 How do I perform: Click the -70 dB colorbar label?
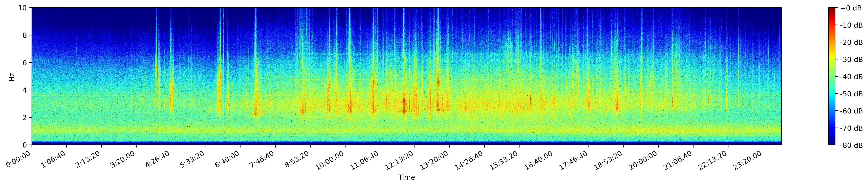[851, 128]
